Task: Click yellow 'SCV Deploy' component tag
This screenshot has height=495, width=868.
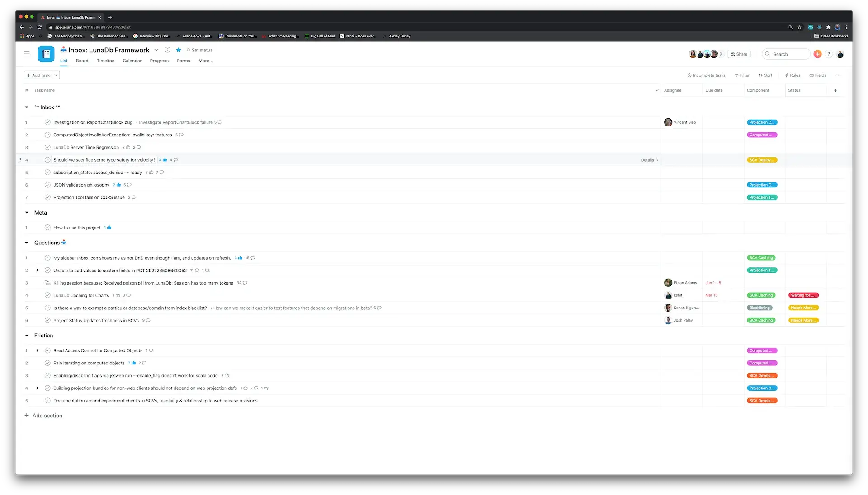Action: pyautogui.click(x=762, y=160)
